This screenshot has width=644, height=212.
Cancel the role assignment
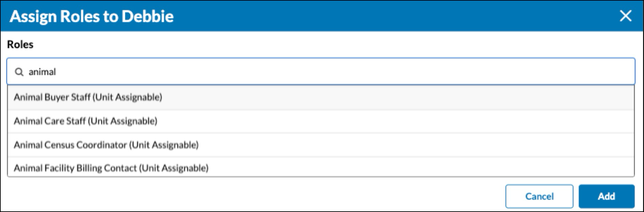tap(539, 196)
